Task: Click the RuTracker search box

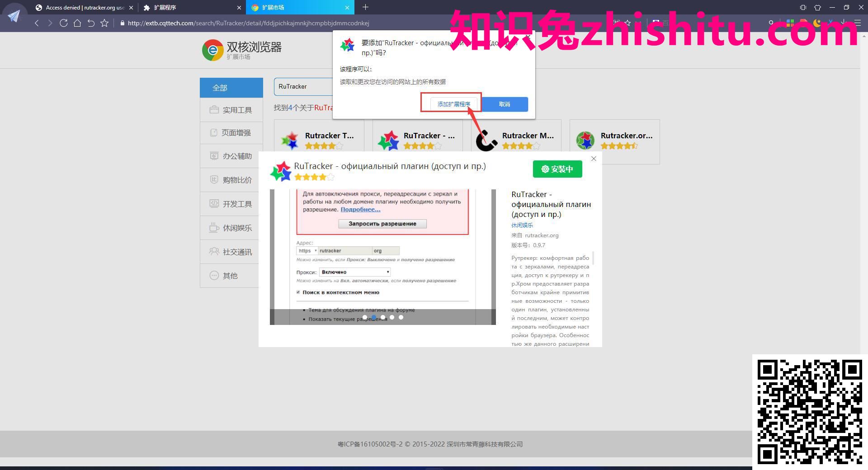Action: coord(303,86)
